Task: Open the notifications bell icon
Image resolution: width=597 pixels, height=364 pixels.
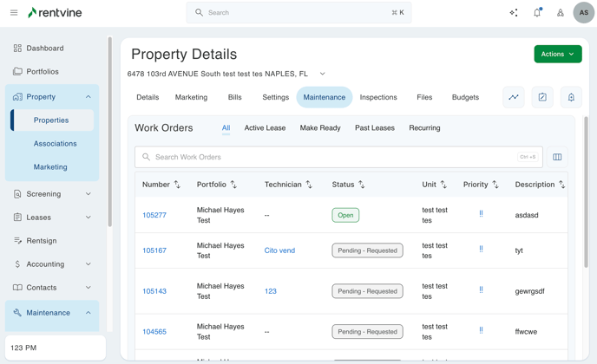Action: click(537, 13)
